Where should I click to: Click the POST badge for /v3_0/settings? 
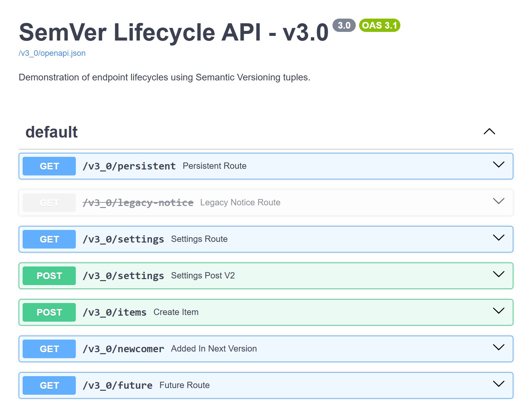[x=49, y=276]
